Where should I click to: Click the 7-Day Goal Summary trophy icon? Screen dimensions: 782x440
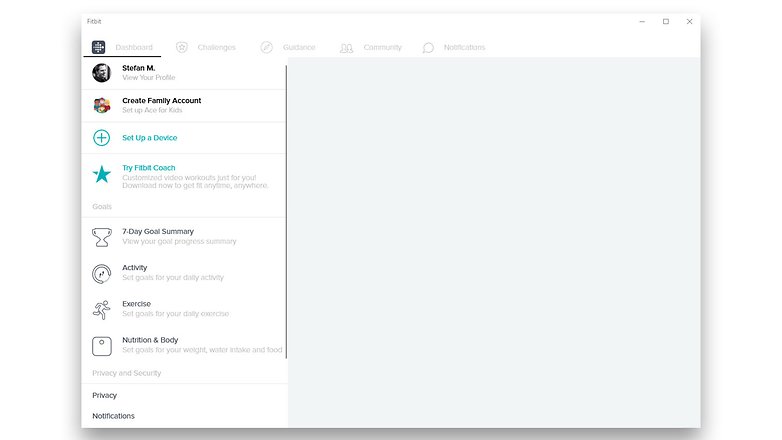pyautogui.click(x=102, y=237)
